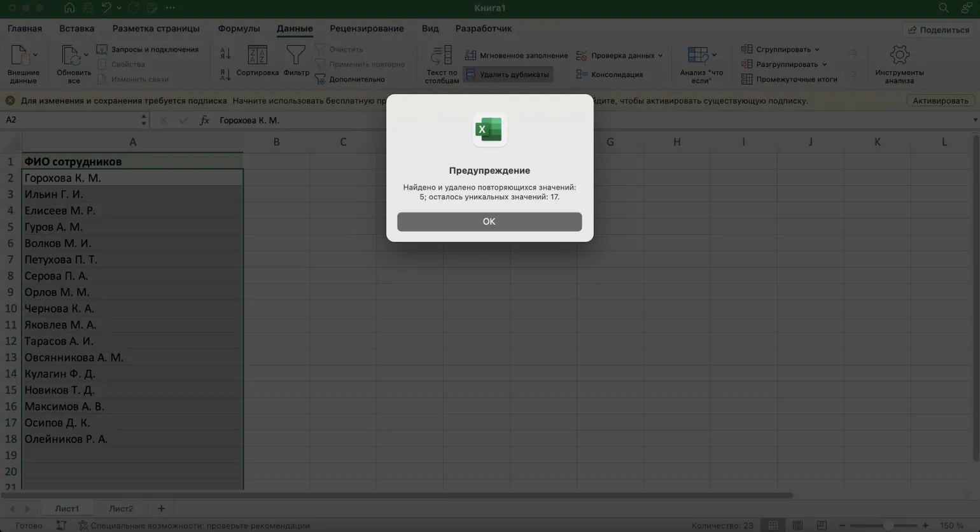Click the Консолидация tool
The height and width of the screenshot is (532, 980).
[610, 74]
